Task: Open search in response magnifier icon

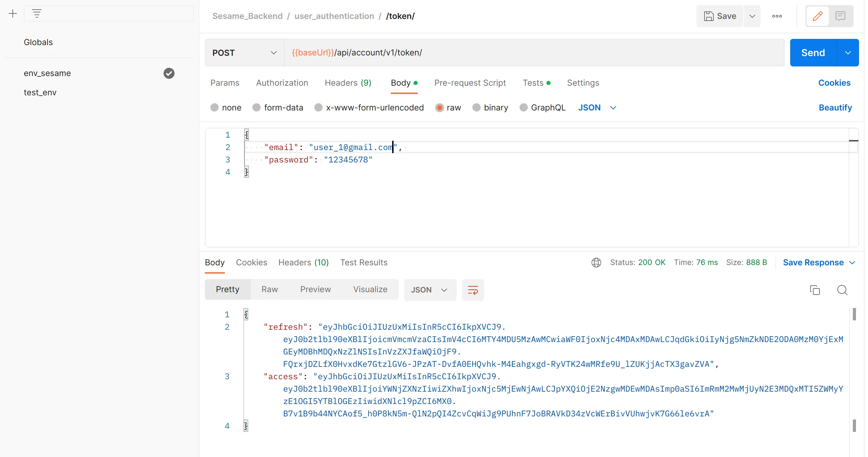Action: [x=842, y=290]
